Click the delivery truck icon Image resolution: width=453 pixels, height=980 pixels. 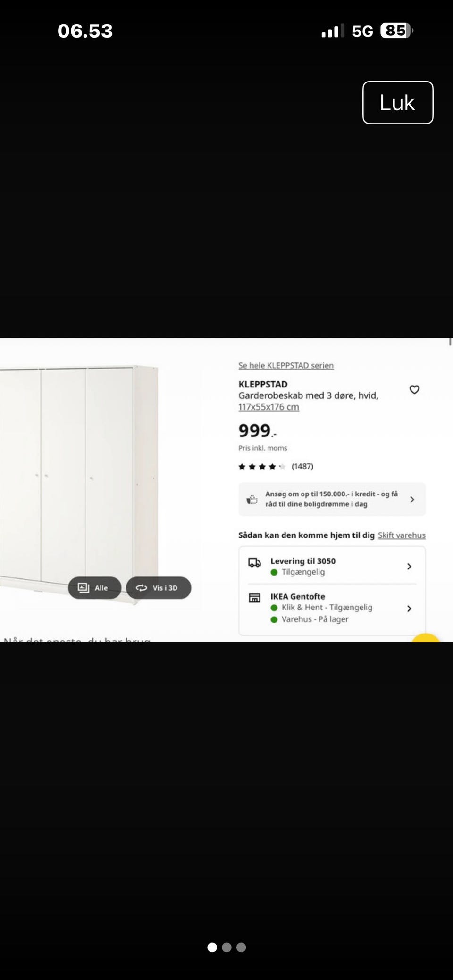[x=255, y=562]
